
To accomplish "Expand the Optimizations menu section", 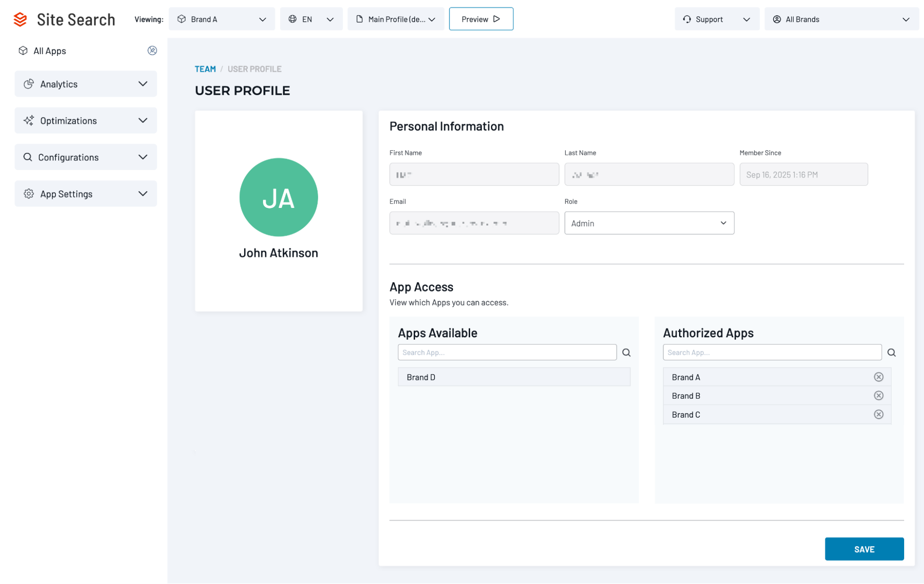I will click(x=86, y=121).
